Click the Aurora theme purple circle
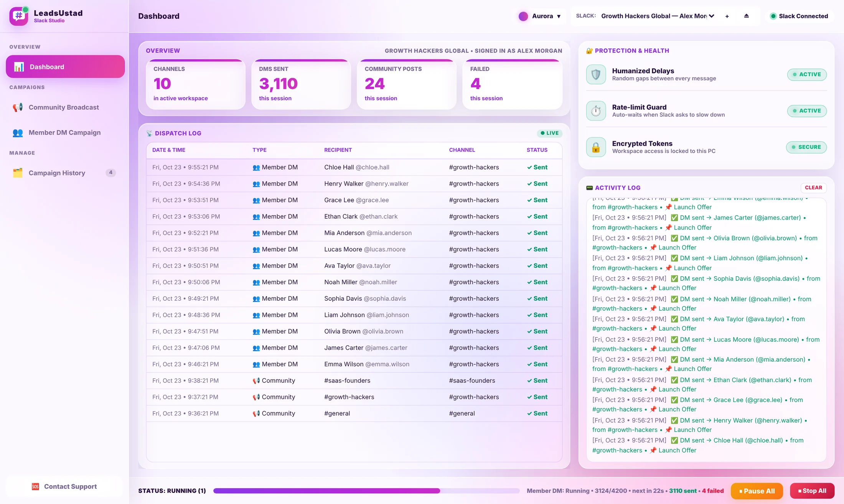This screenshot has height=504, width=844. click(x=523, y=16)
